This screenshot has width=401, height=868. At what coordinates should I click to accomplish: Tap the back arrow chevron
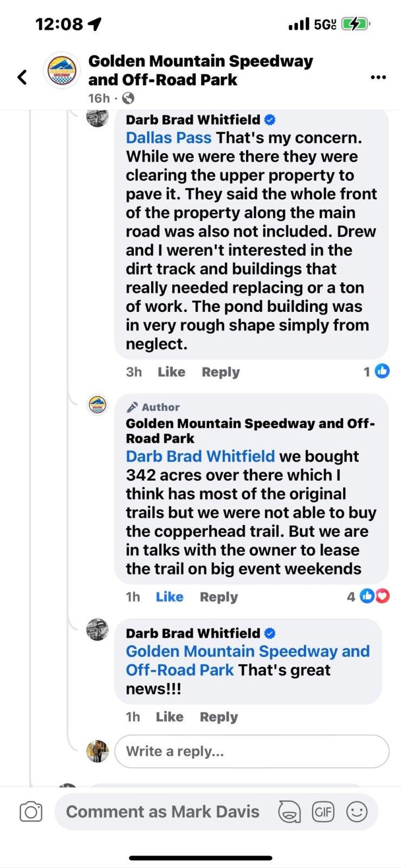point(22,77)
